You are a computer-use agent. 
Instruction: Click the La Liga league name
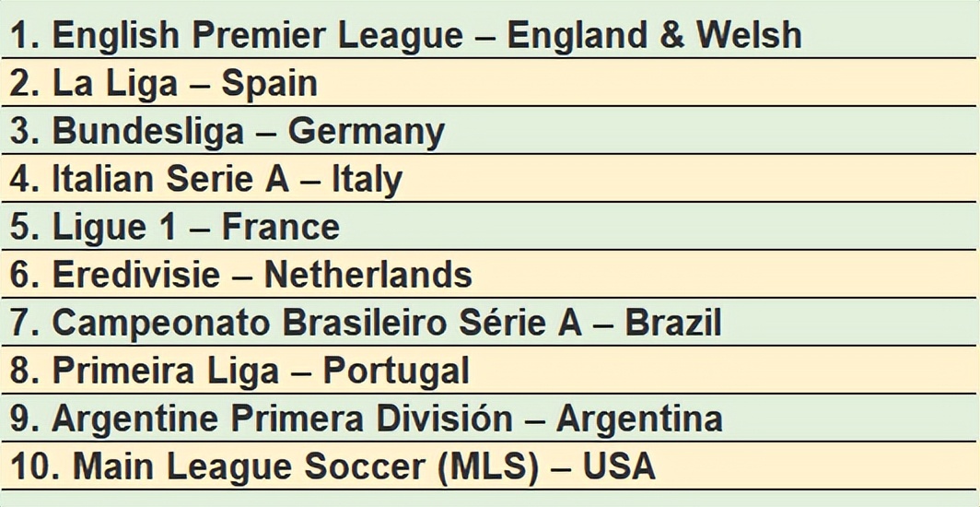coord(115,84)
